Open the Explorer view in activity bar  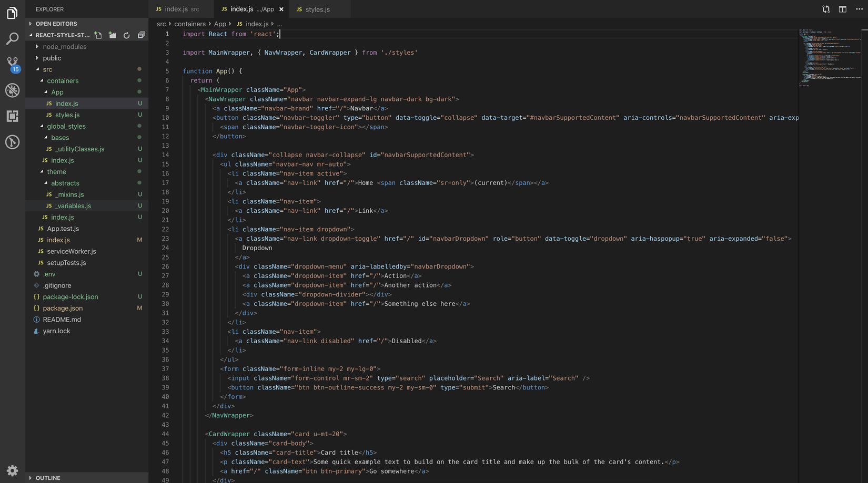12,13
